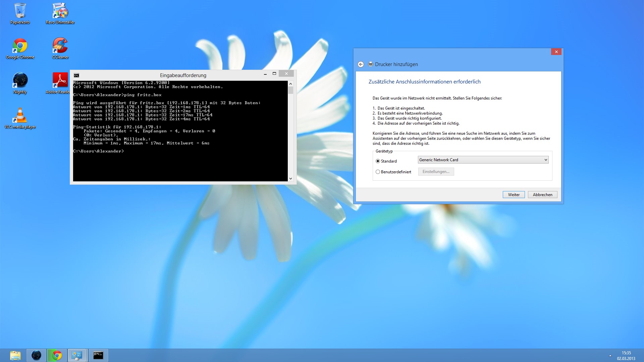Viewport: 644px width, 362px height.
Task: Launch the Nightly browser desktop icon
Action: pyautogui.click(x=20, y=83)
